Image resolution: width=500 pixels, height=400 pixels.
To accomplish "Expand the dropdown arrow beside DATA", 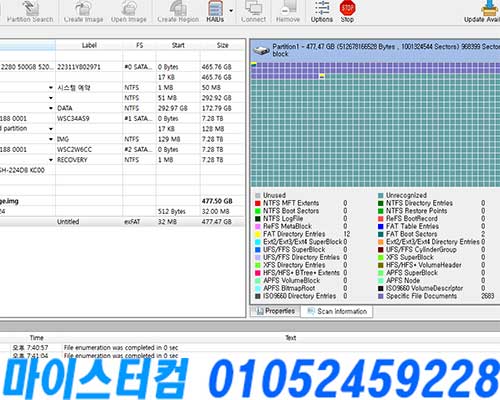I will 51,108.
